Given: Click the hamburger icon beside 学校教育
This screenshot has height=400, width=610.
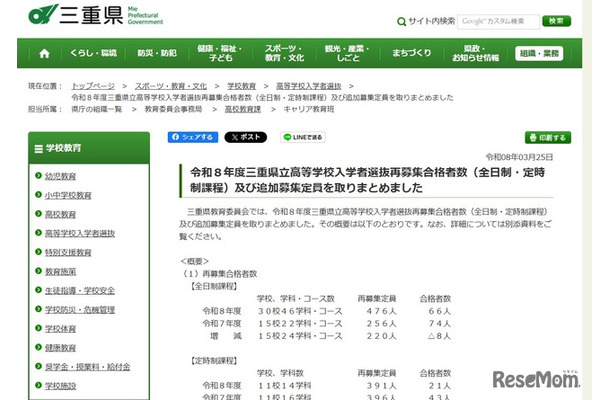Looking at the screenshot, I should [x=39, y=149].
